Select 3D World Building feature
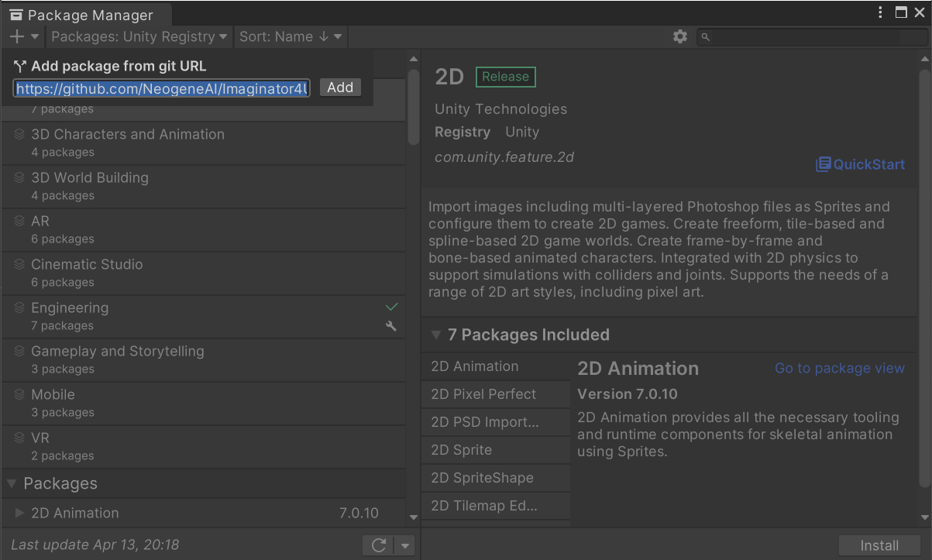Image resolution: width=932 pixels, height=560 pixels. click(203, 186)
